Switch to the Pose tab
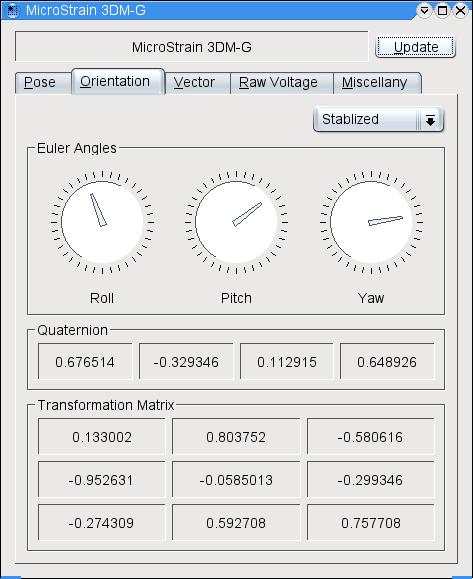 [43, 83]
